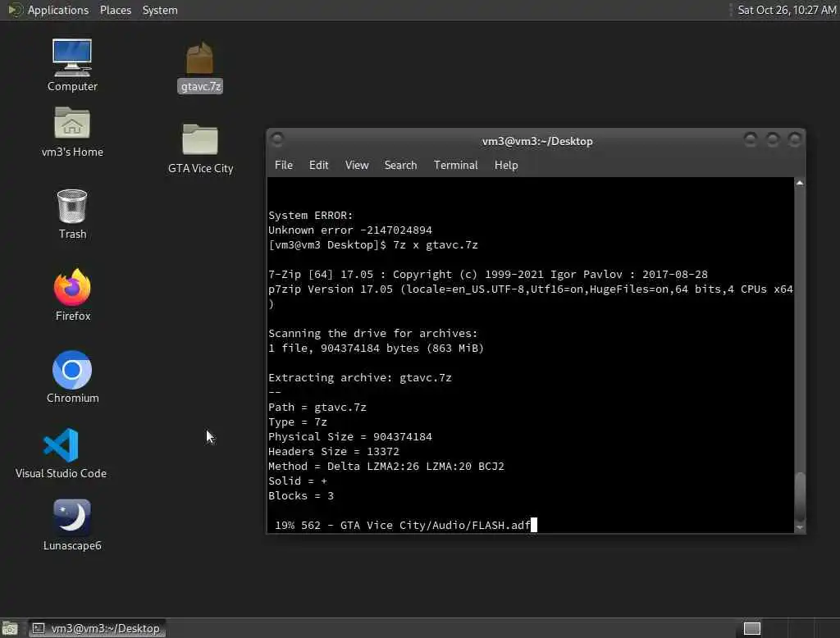Click the 'Blocks = 3' line

coord(300,495)
